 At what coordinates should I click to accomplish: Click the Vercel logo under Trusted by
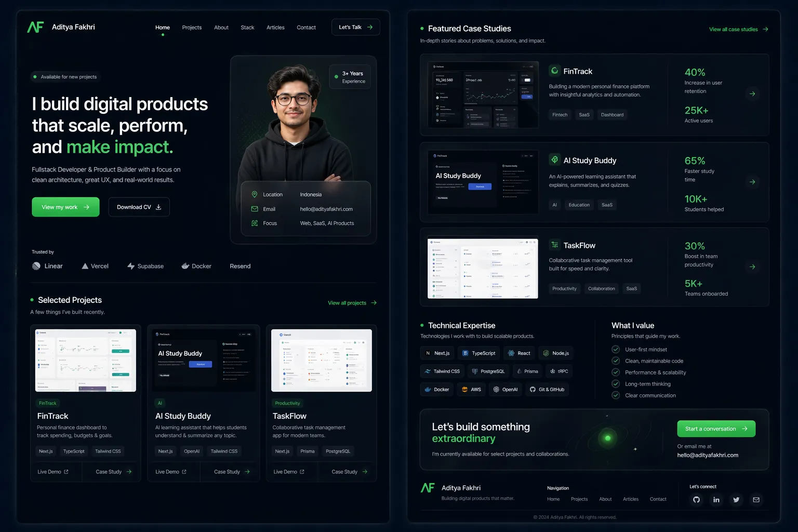pos(85,265)
